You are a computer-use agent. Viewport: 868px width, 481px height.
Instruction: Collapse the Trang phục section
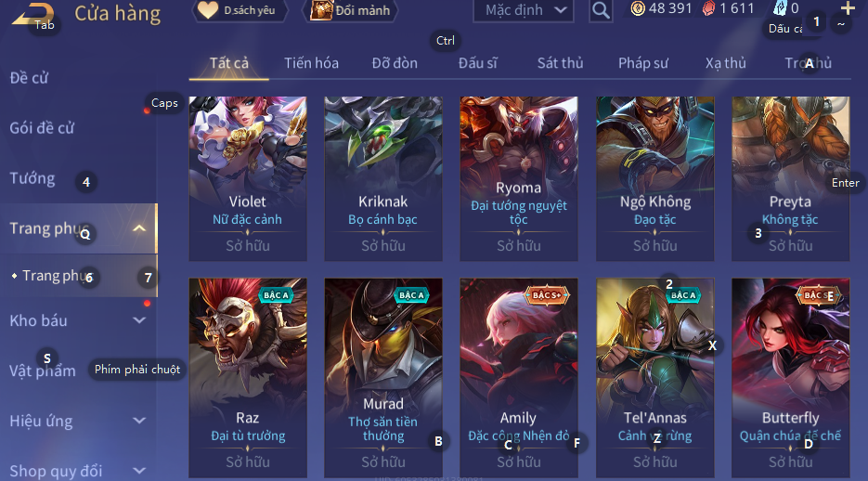139,228
